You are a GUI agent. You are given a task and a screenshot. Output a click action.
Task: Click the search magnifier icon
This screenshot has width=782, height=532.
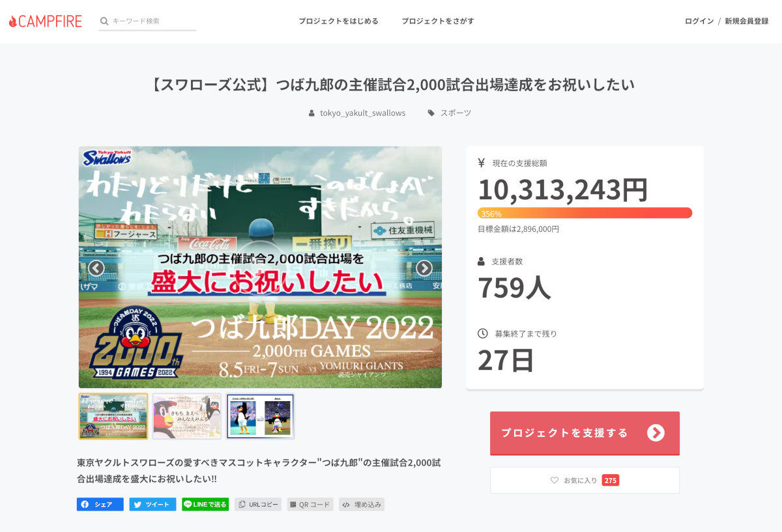pyautogui.click(x=104, y=21)
